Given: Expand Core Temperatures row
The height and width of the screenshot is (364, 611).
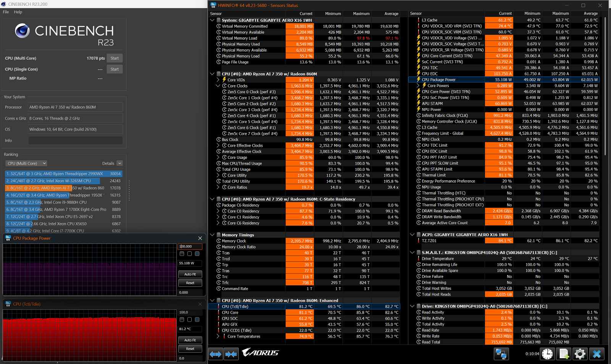Looking at the screenshot, I should 218,336.
